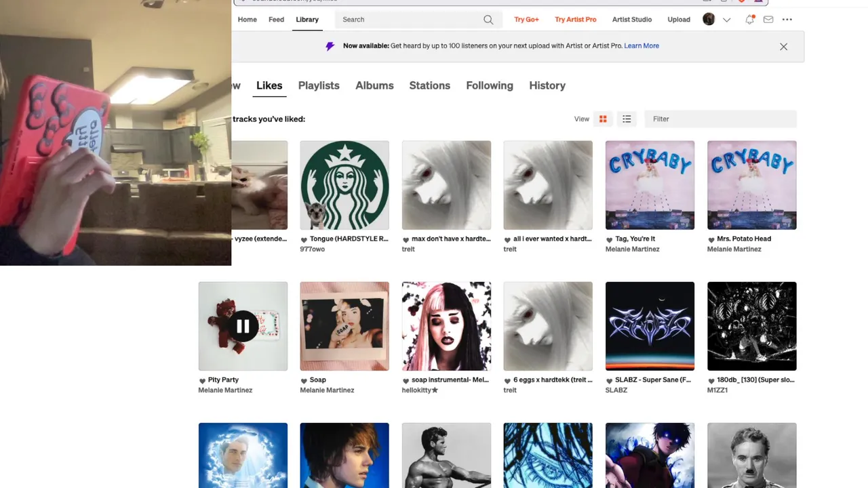The height and width of the screenshot is (488, 868).
Task: Unlike Pity Party heart icon
Action: pos(202,380)
